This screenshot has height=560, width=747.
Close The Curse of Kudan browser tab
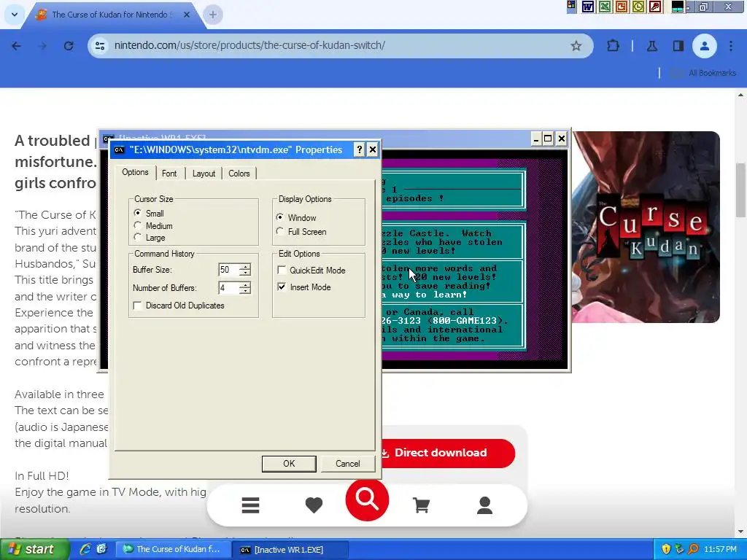coord(187,15)
